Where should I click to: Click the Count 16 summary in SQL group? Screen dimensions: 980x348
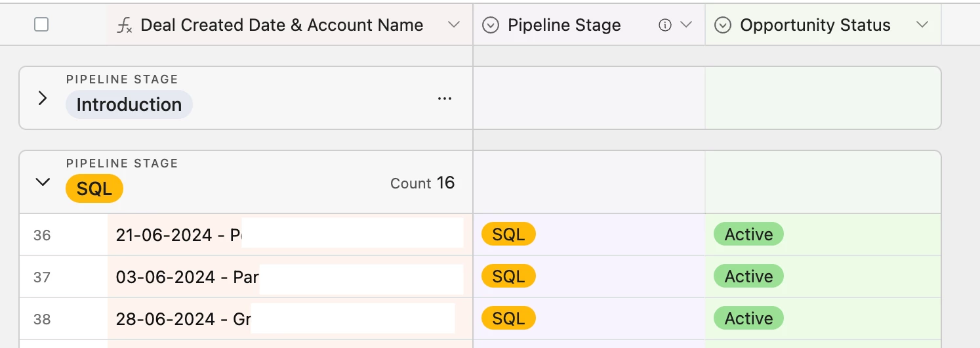[422, 183]
